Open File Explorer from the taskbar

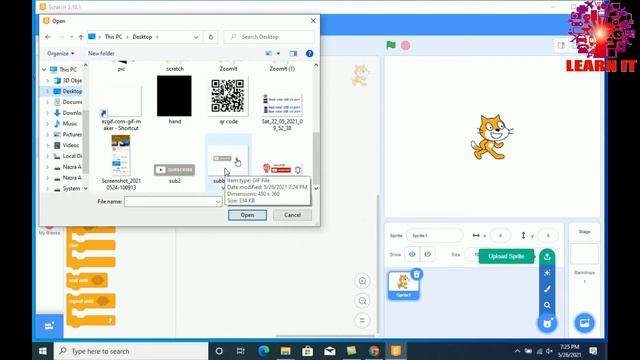286,351
